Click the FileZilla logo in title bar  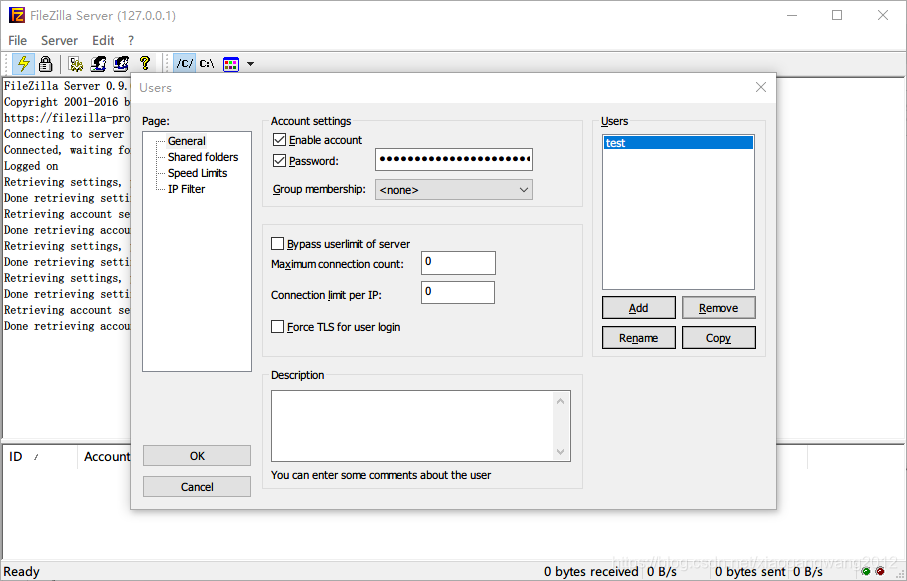tap(17, 15)
